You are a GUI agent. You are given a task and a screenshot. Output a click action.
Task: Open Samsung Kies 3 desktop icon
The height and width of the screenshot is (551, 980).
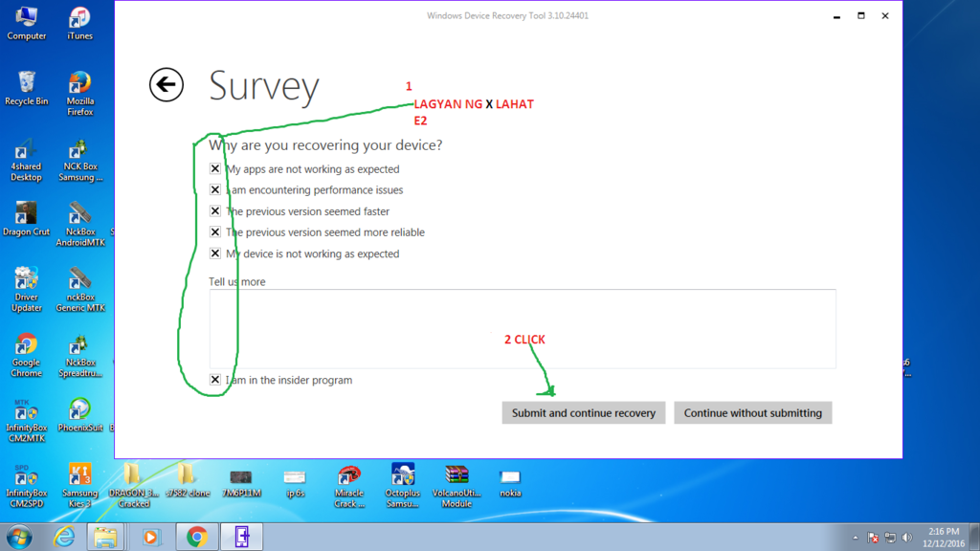tap(79, 476)
